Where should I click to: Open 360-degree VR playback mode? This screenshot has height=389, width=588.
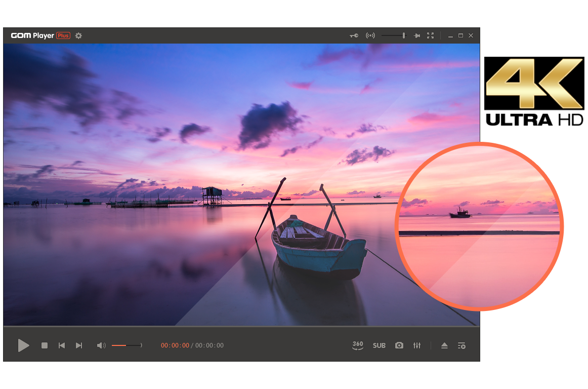pos(358,345)
